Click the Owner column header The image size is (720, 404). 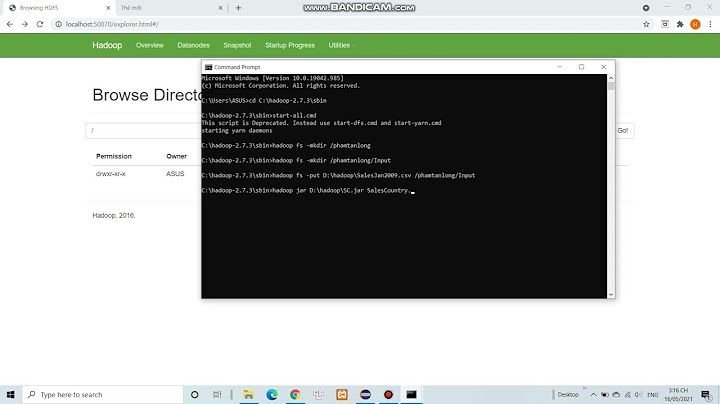click(176, 156)
